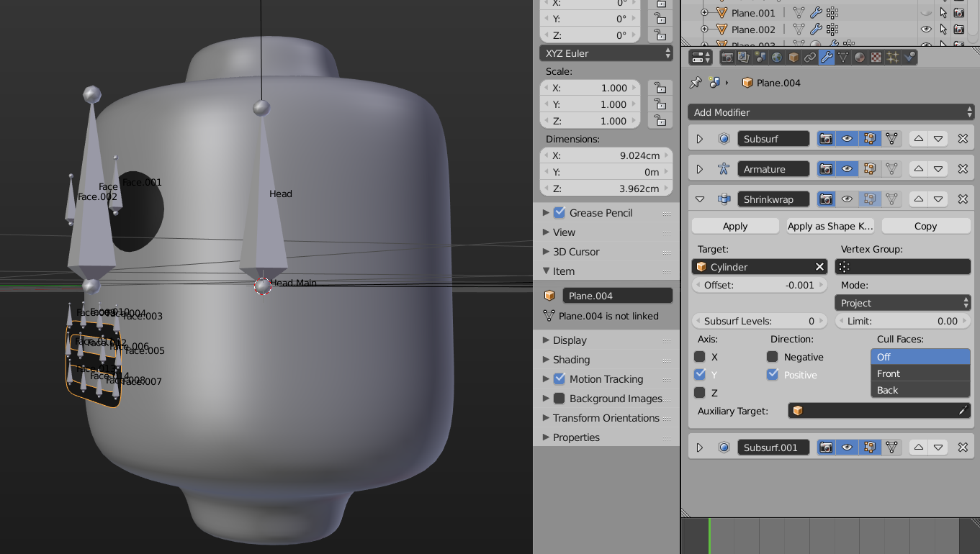Open the Constraints properties tab (chain icon)
Image resolution: width=980 pixels, height=554 pixels.
click(x=810, y=58)
